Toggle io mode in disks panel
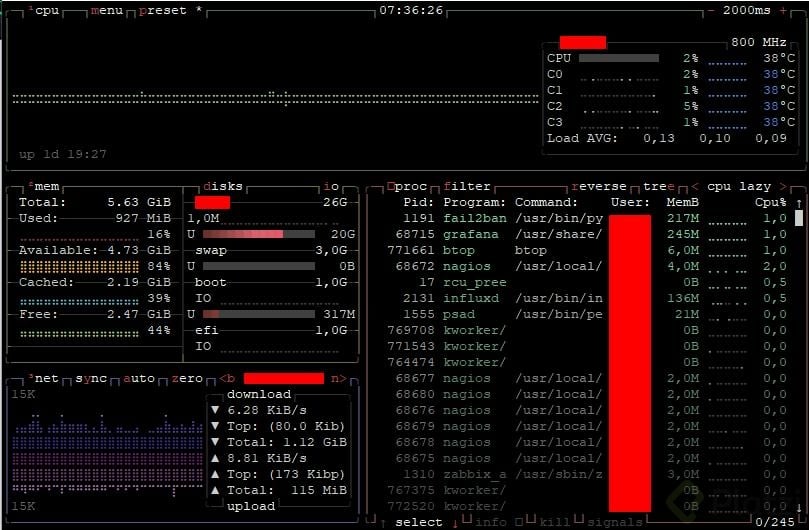 (x=331, y=186)
